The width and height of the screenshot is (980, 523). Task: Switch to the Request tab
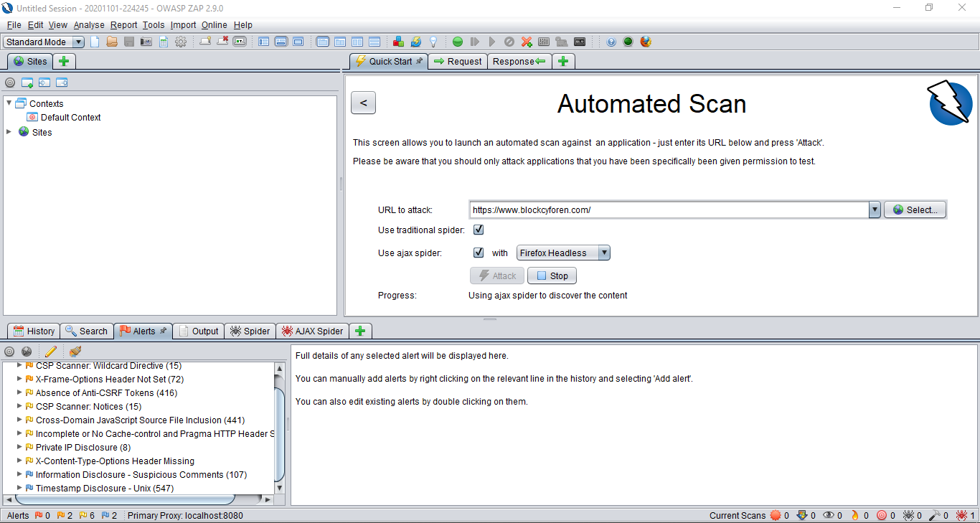click(458, 61)
